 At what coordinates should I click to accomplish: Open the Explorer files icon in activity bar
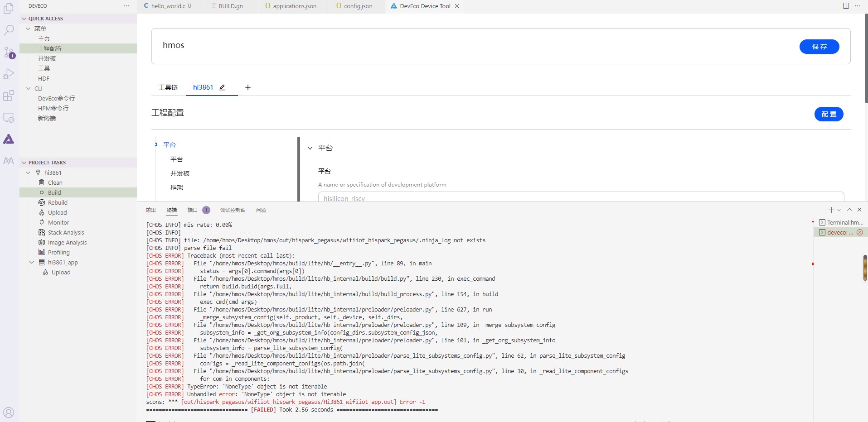[x=9, y=9]
